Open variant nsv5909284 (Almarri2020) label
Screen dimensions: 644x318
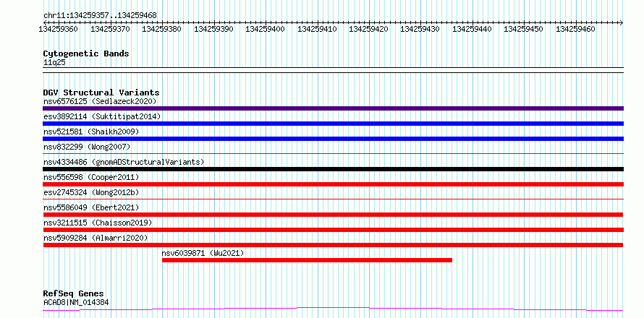click(x=96, y=238)
